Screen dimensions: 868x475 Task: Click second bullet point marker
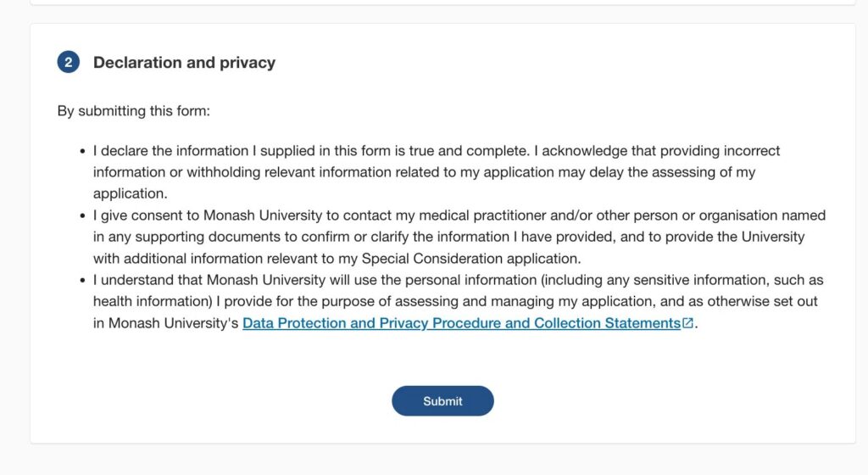82,215
